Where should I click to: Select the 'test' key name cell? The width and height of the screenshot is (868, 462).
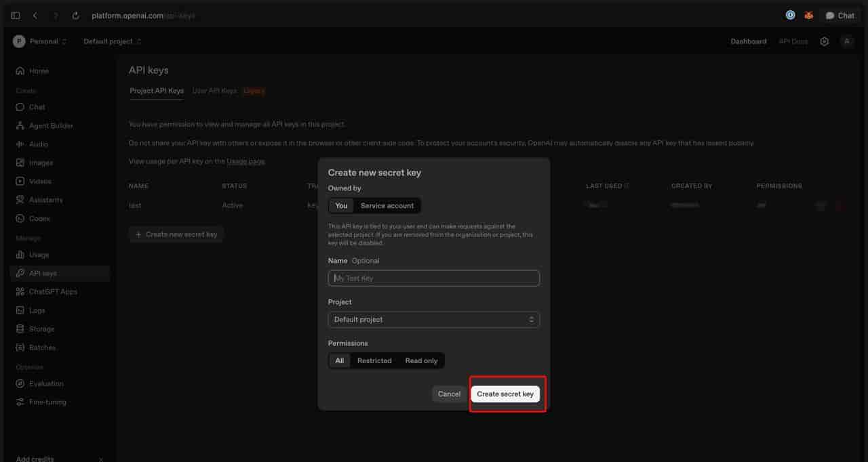pos(135,205)
